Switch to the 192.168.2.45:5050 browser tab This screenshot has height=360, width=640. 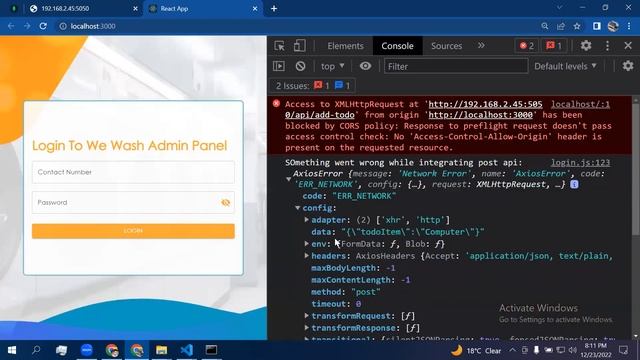(83, 9)
